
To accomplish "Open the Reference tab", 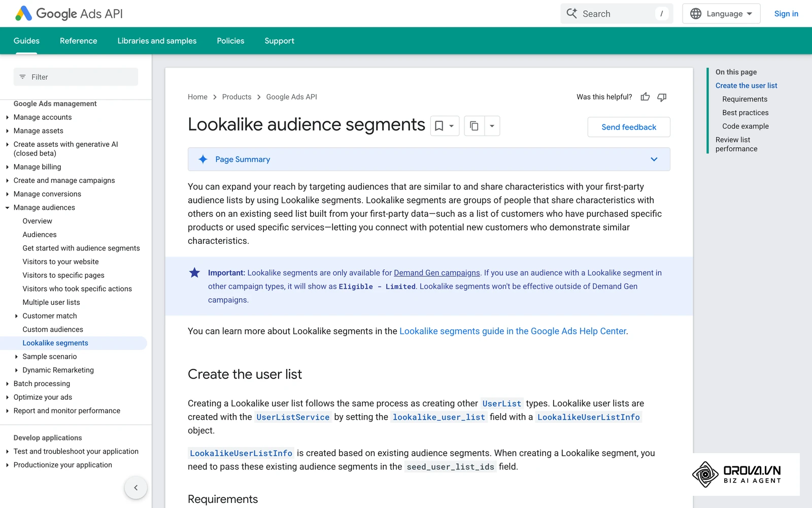I will (78, 41).
